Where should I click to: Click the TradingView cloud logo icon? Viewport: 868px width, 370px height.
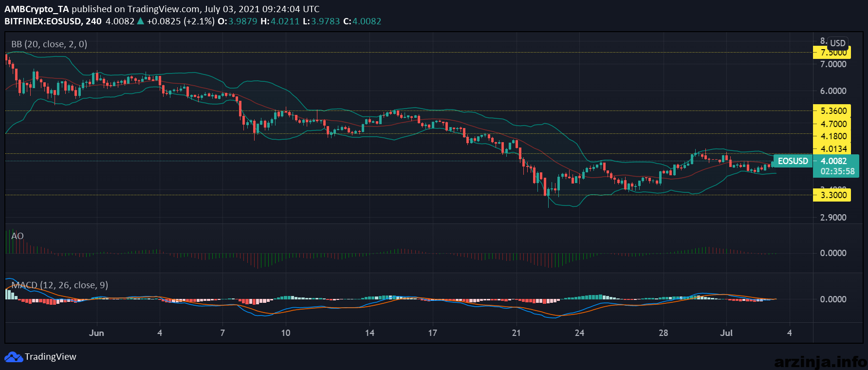(x=14, y=357)
